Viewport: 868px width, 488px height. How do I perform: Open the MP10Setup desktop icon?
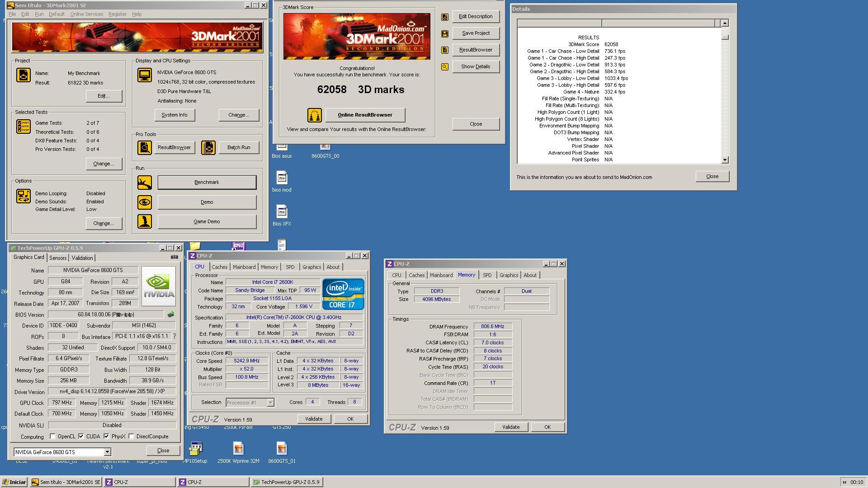click(x=195, y=453)
